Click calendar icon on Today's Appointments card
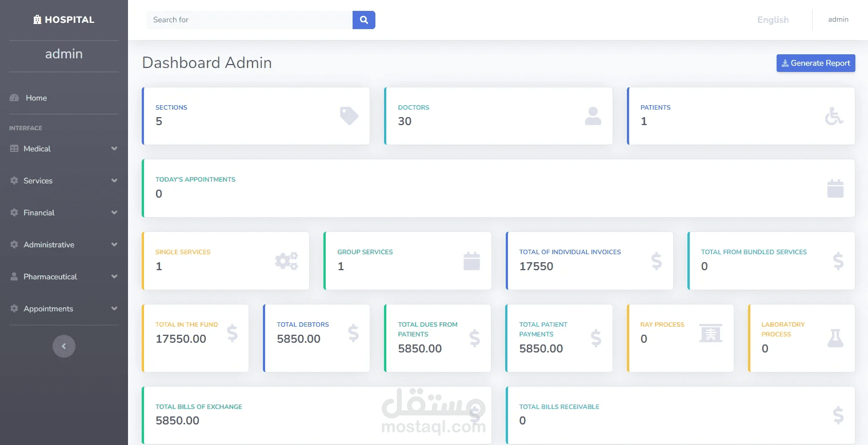868x445 pixels. coord(835,189)
